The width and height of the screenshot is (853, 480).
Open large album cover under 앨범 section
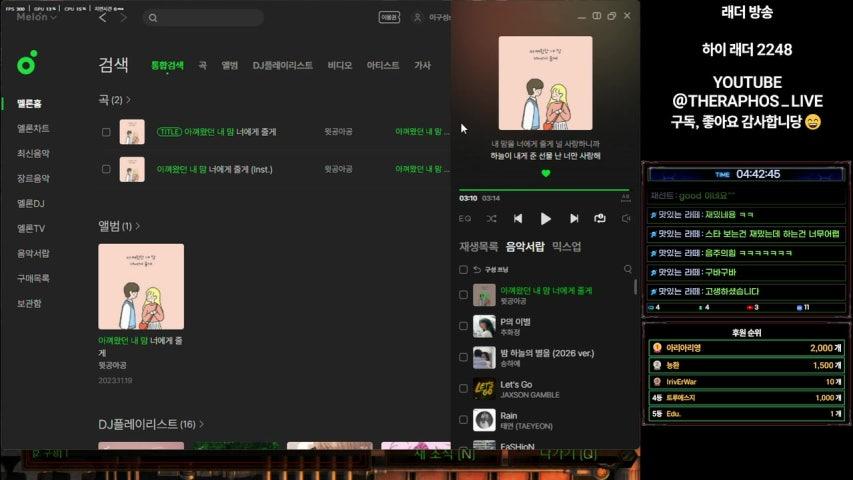[141, 286]
